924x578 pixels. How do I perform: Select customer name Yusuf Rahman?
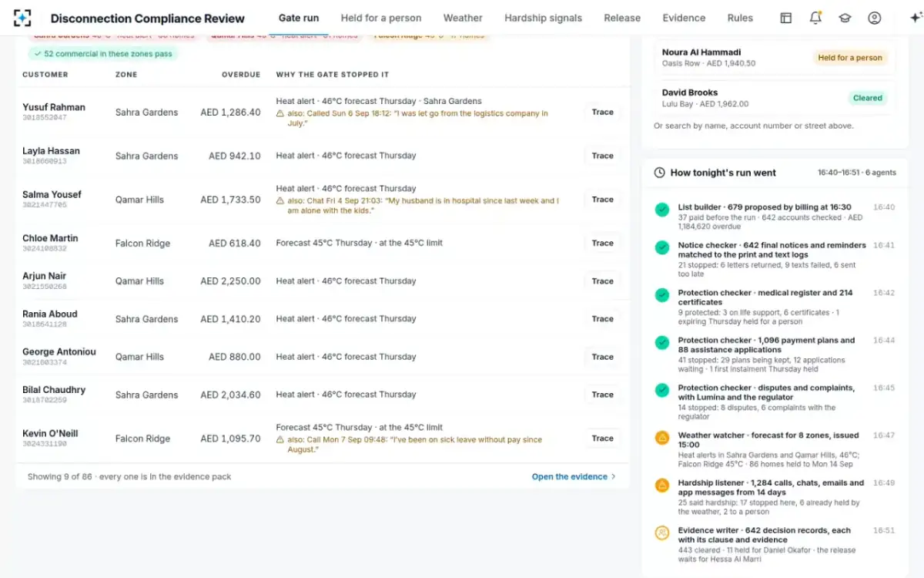tap(54, 107)
